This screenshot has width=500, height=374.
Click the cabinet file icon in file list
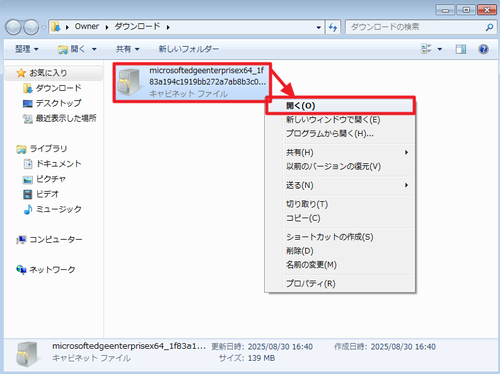coord(130,82)
